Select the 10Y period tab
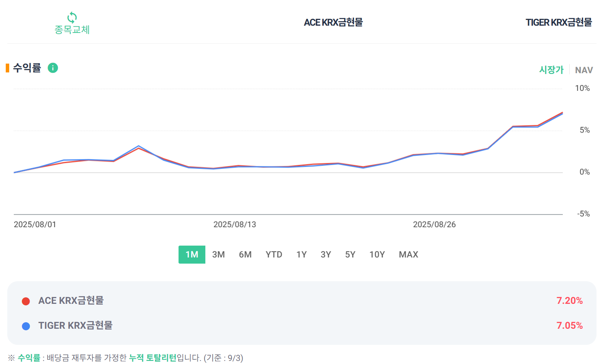The image size is (613, 364). (377, 254)
